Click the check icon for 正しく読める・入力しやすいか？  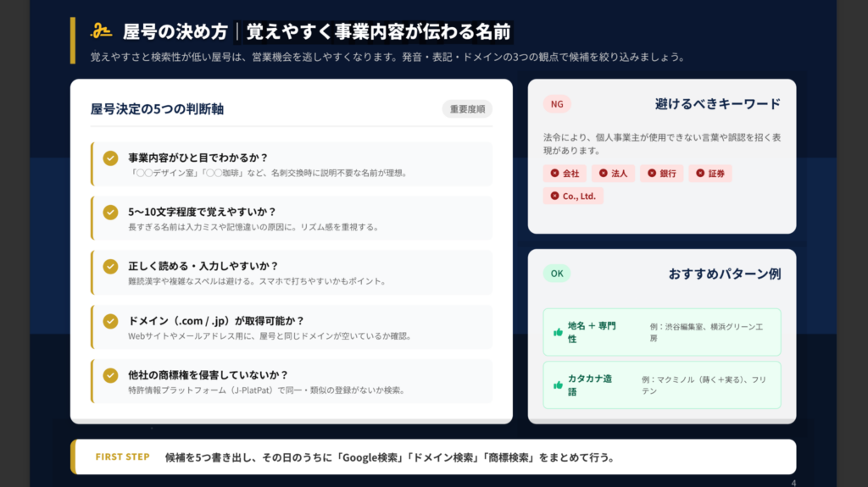110,266
